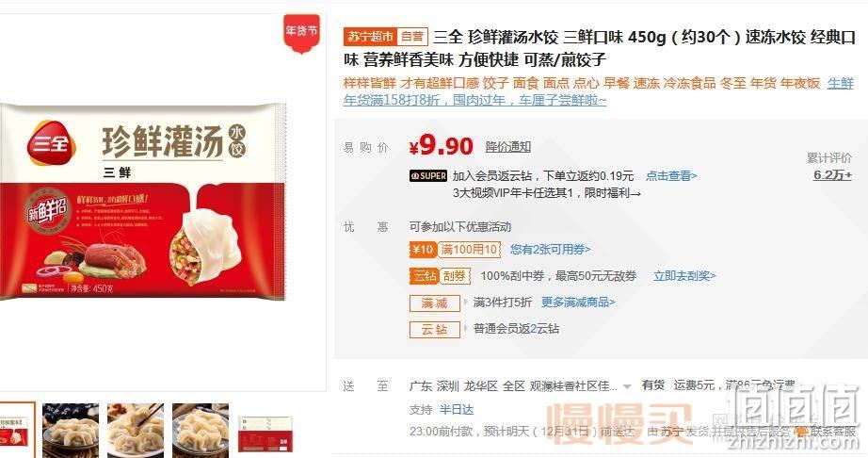Click the 年货节 red badge icon
Screen dimensions: 868x458
click(301, 33)
